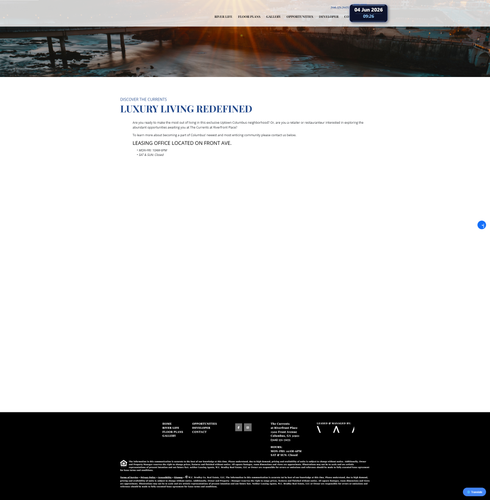Open the footer Developer link
The height and width of the screenshot is (500, 490).
pos(201,428)
